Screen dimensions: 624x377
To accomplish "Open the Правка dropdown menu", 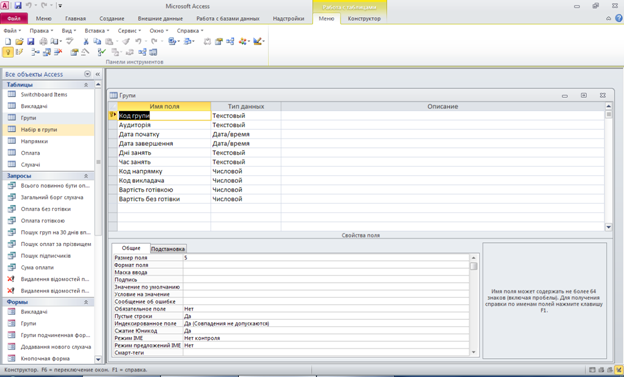I will (x=41, y=31).
